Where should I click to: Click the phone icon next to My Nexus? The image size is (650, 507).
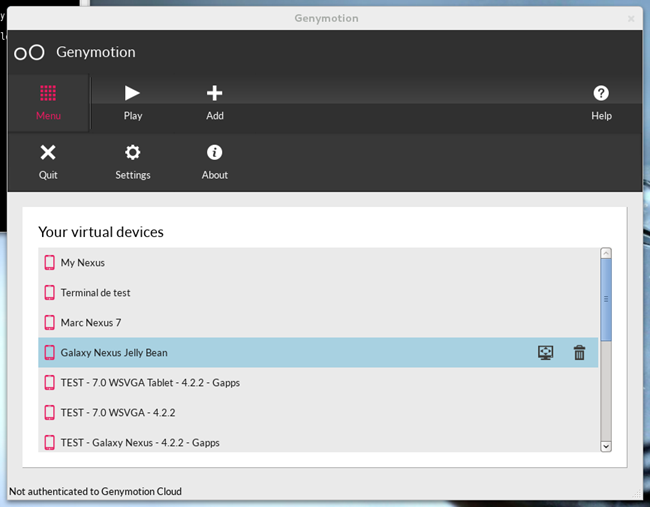tap(49, 262)
